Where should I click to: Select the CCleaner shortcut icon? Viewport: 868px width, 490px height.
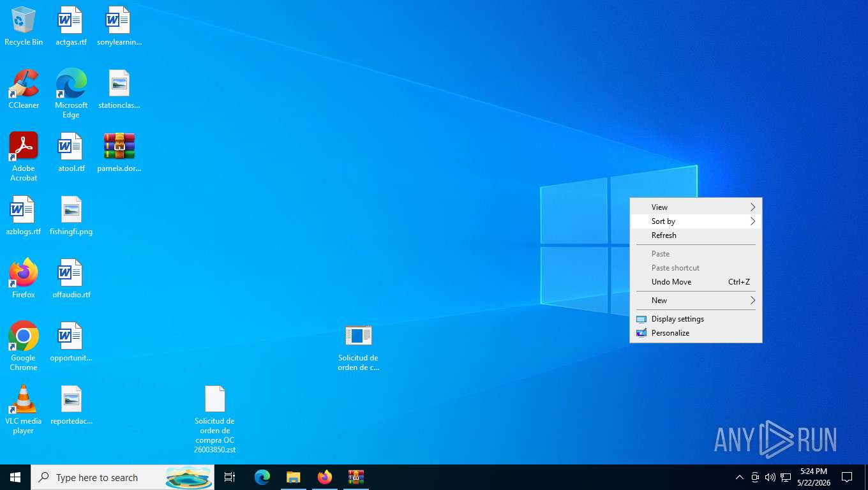(x=24, y=90)
